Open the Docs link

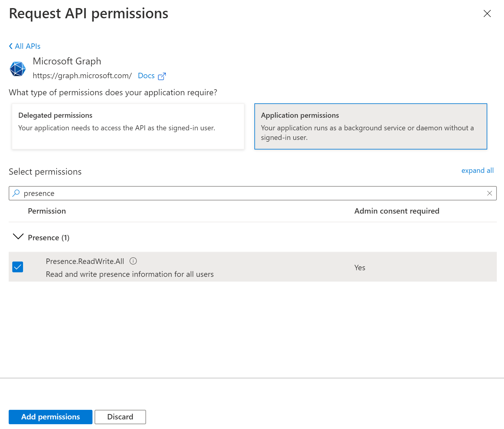(146, 76)
